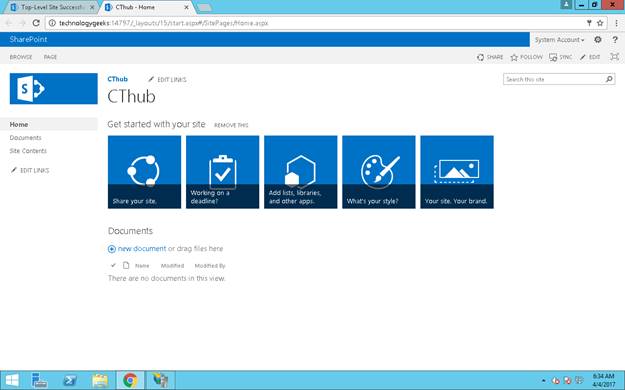
Task: Sort by Modified column header
Action: 172,266
